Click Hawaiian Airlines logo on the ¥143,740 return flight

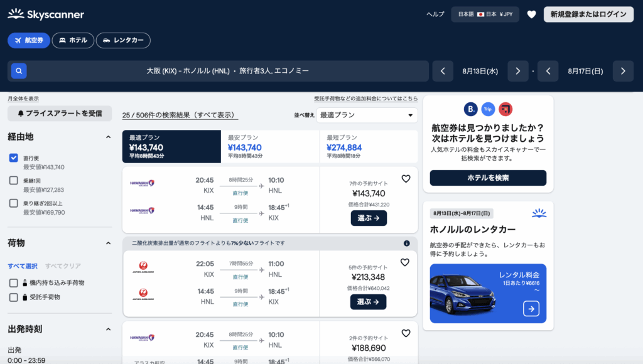[x=143, y=211]
